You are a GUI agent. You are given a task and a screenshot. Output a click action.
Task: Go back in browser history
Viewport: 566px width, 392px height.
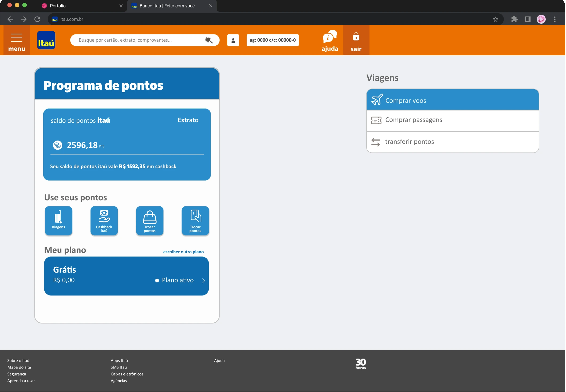tap(10, 19)
